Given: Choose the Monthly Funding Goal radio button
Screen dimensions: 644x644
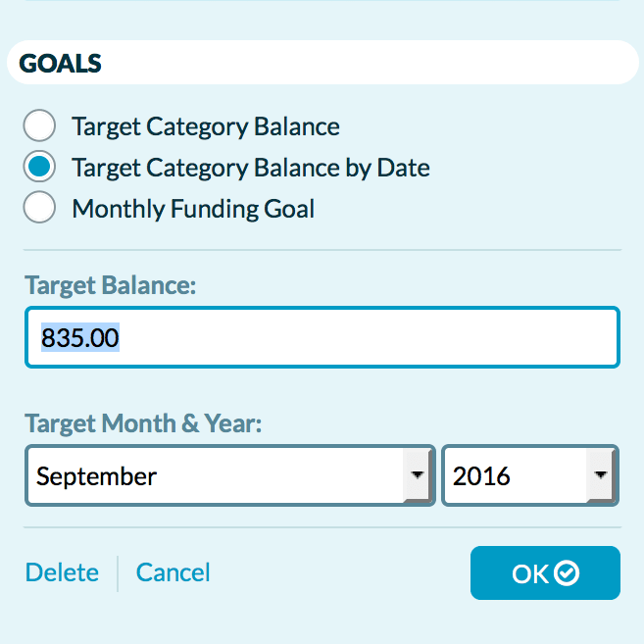Looking at the screenshot, I should 39,207.
